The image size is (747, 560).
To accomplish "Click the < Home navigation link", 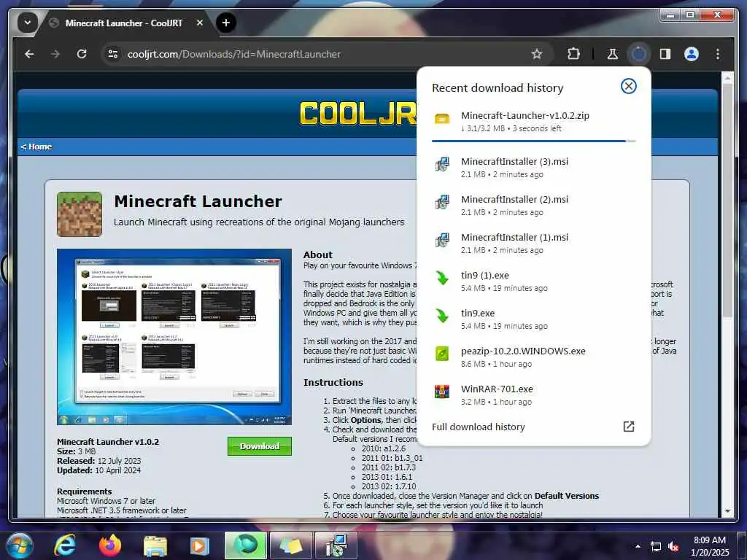I will (36, 147).
